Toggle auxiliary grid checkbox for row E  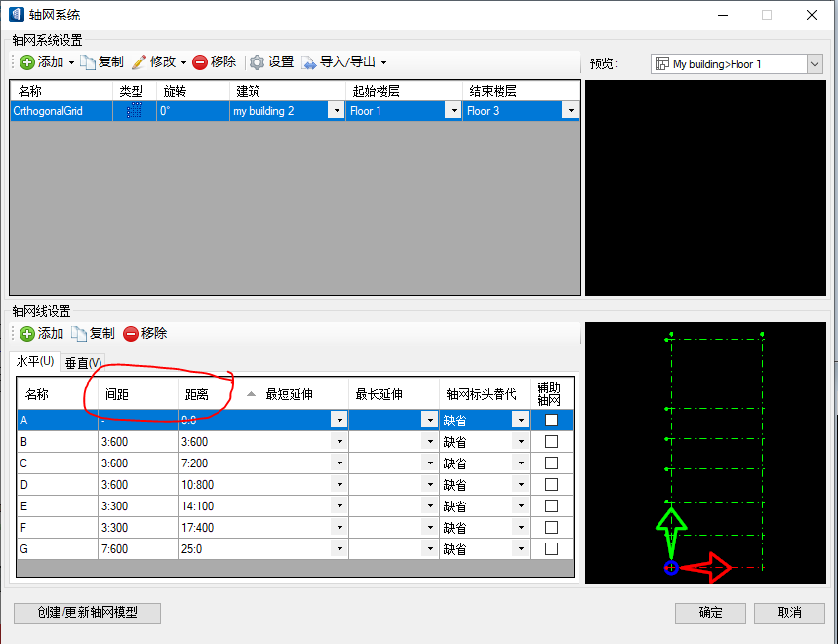tap(551, 505)
